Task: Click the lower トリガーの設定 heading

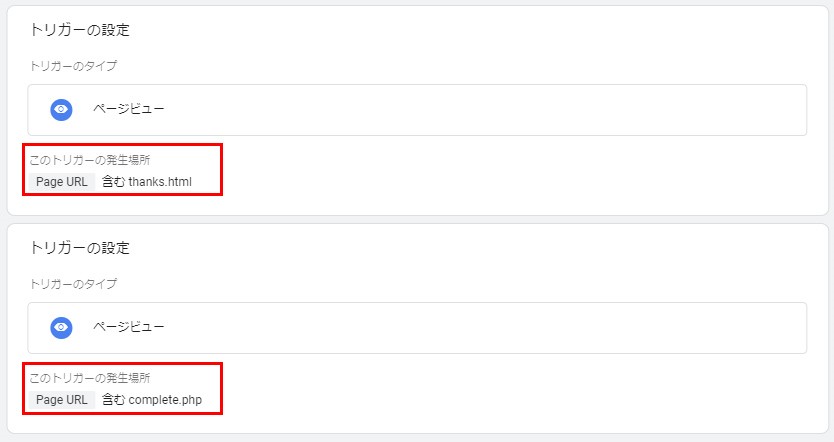Action: click(80, 248)
